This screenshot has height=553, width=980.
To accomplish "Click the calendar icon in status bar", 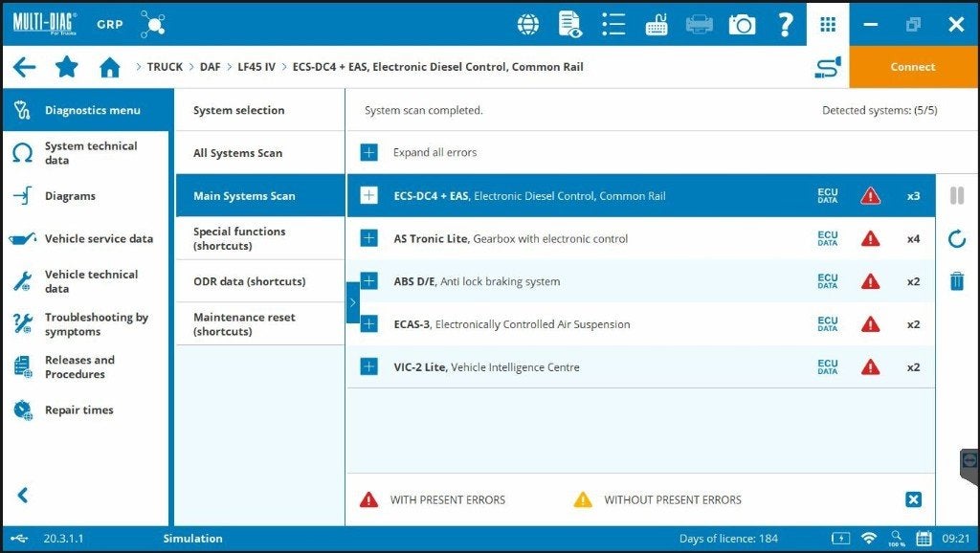I will (924, 538).
